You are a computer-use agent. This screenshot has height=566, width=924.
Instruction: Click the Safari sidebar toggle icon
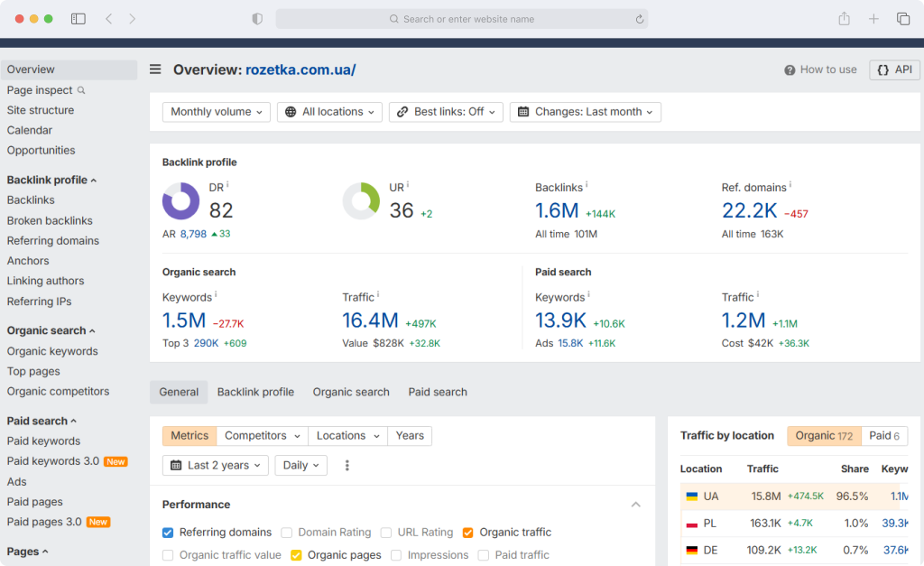click(79, 19)
